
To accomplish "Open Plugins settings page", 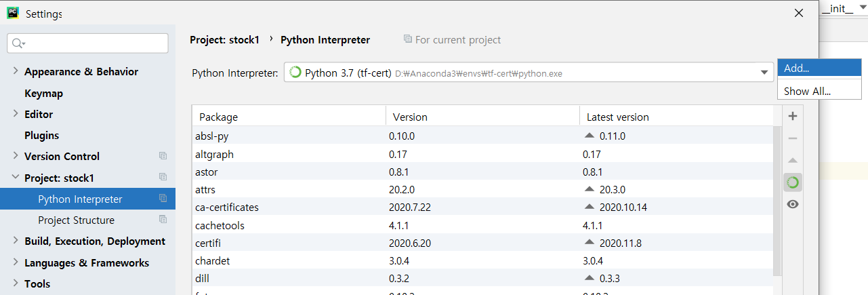I will pos(41,135).
